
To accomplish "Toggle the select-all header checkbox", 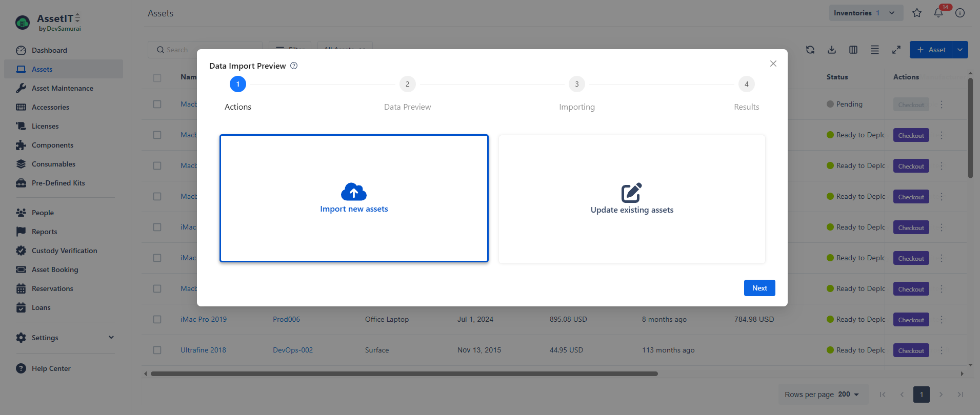I will [x=157, y=78].
